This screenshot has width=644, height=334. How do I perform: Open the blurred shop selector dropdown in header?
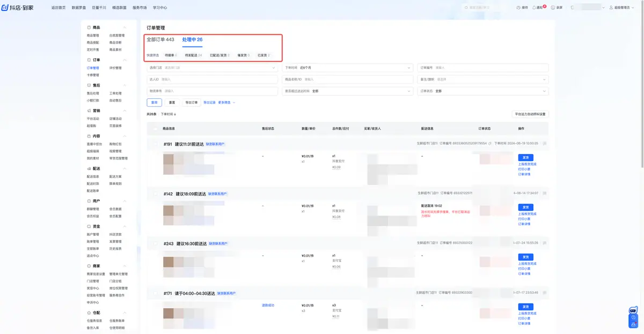pos(587,8)
